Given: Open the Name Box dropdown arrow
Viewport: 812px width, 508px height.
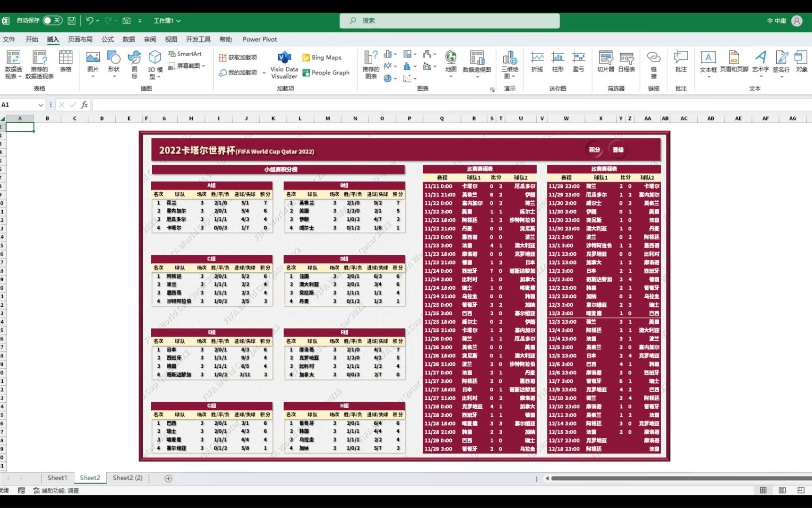Looking at the screenshot, I should point(41,105).
